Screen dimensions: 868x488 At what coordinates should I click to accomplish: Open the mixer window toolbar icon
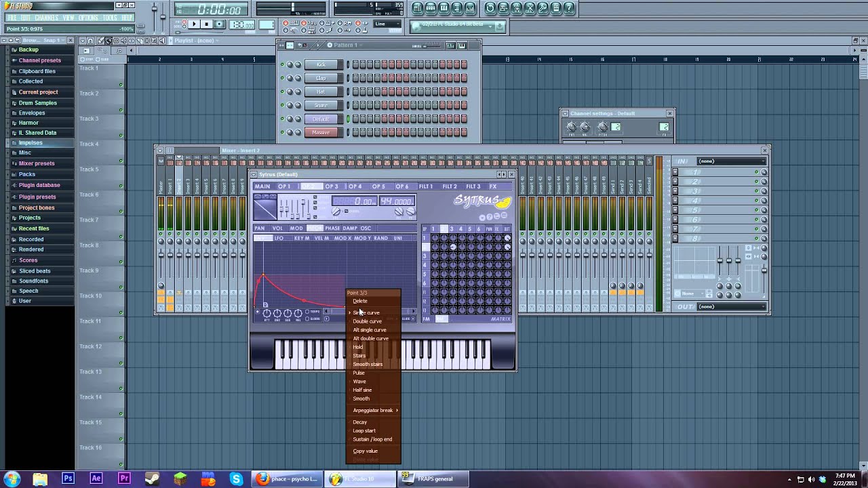(x=469, y=8)
